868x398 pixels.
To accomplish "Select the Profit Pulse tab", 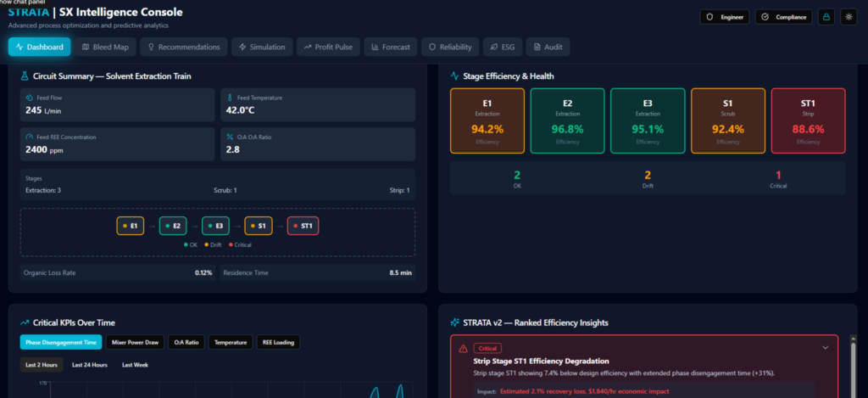I will [328, 48].
